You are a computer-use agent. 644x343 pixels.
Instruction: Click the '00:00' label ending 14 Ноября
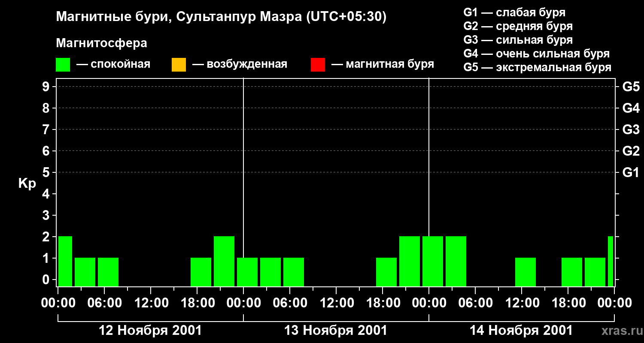pos(614,303)
